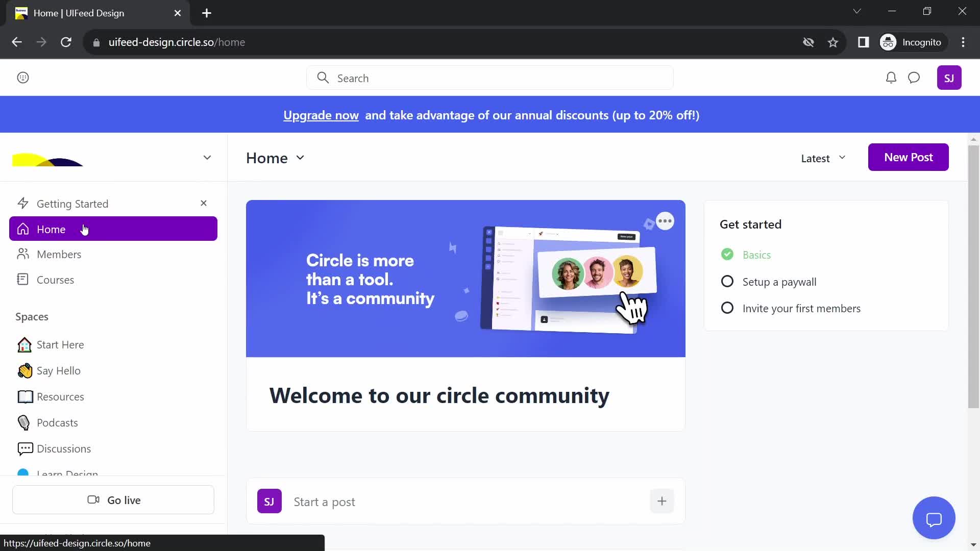This screenshot has height=551, width=980.
Task: Click the Discussions space icon
Action: point(24,448)
